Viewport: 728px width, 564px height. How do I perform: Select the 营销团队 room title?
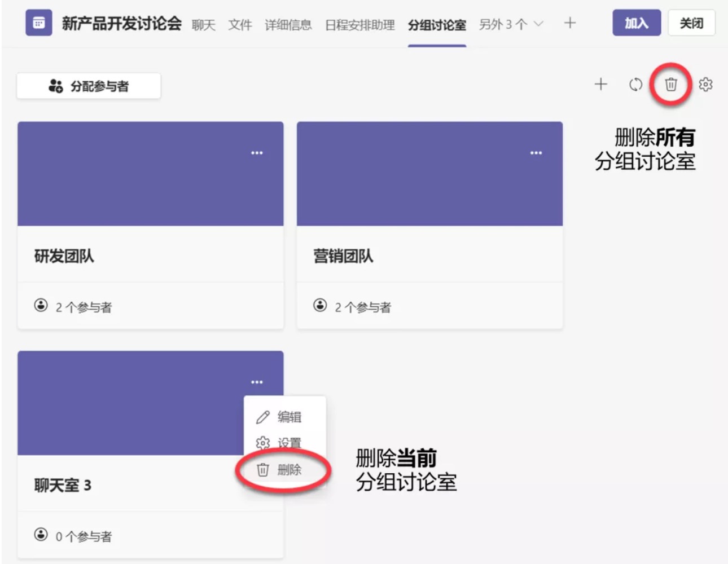tap(343, 256)
